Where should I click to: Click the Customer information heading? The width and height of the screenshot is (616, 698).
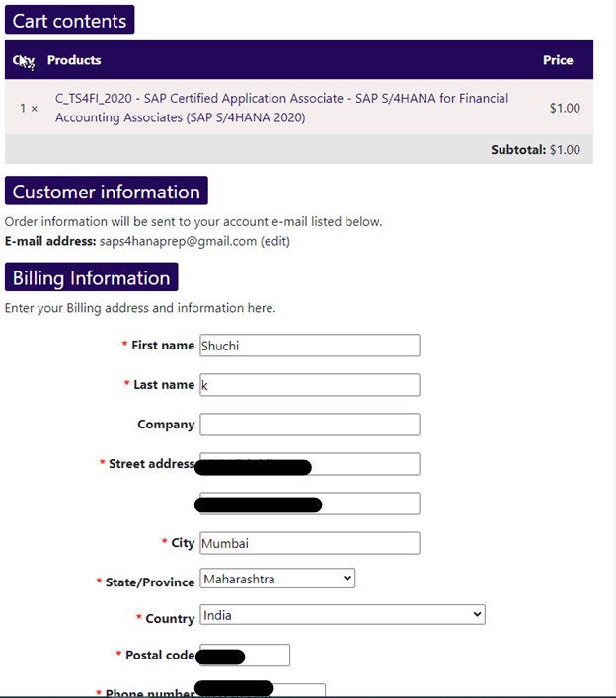[x=106, y=192]
